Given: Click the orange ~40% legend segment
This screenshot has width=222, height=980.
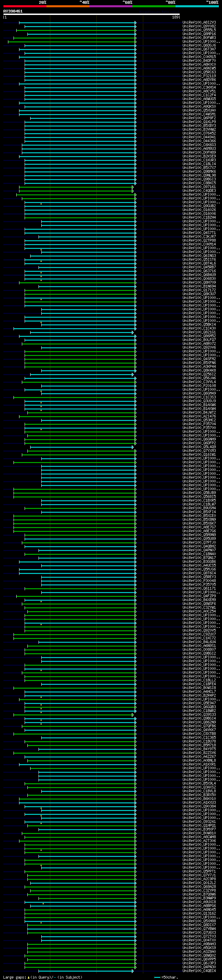Looking at the screenshot, I should point(68,6).
